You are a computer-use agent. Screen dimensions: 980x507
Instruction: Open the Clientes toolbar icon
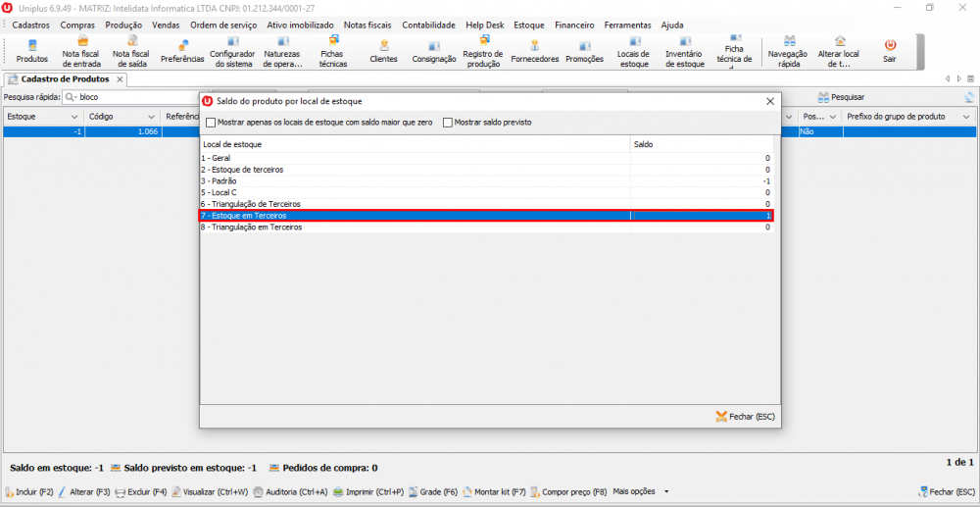pos(383,51)
